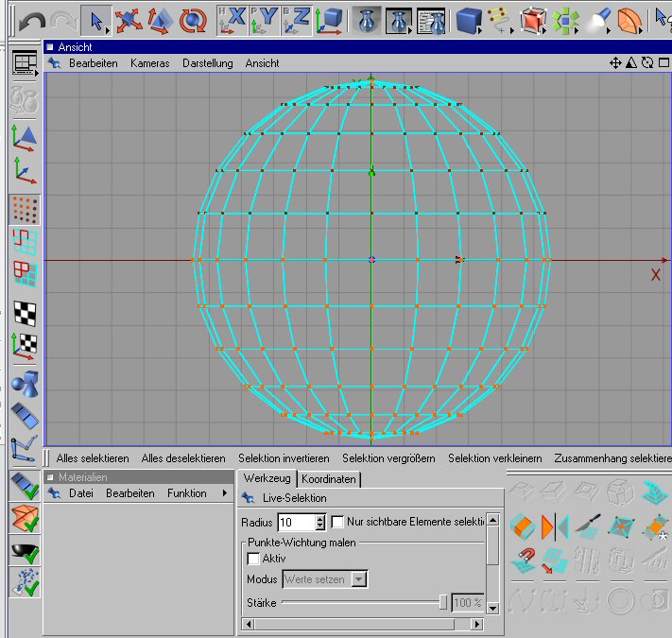Click into the Radius input field
Screen dimensions: 672x638
(294, 522)
